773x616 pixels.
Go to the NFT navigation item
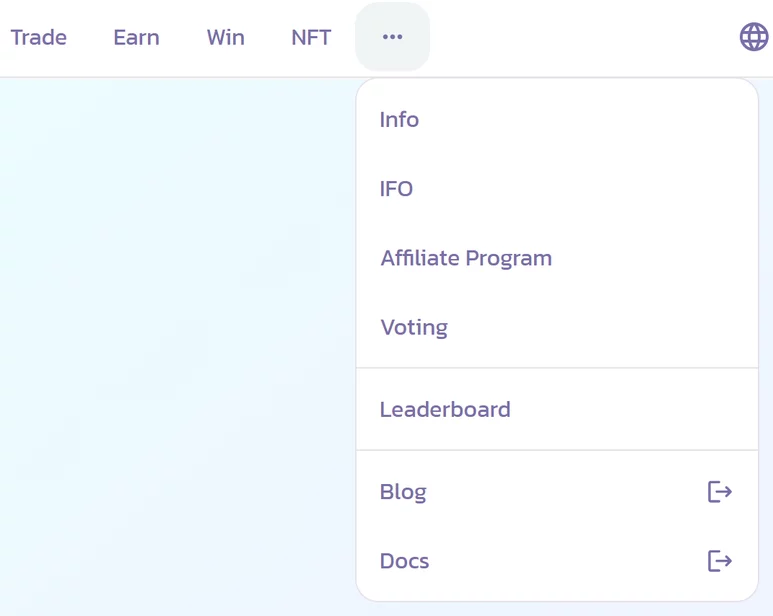(x=311, y=37)
